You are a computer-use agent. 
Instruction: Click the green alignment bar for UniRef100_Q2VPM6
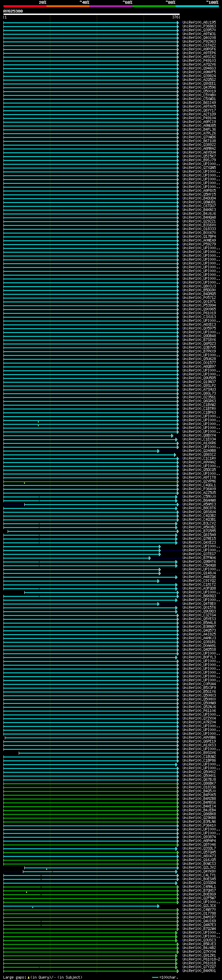coord(91,481)
